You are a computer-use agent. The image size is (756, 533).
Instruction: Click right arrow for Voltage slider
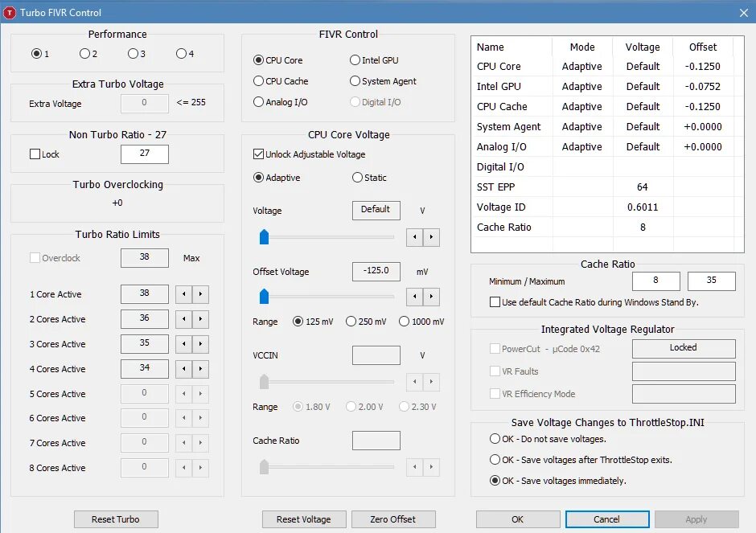(x=432, y=237)
